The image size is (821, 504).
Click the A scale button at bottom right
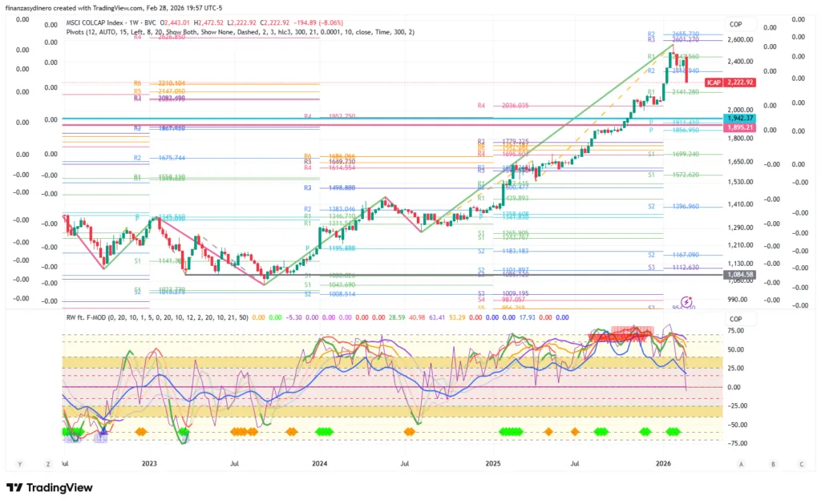click(x=742, y=464)
